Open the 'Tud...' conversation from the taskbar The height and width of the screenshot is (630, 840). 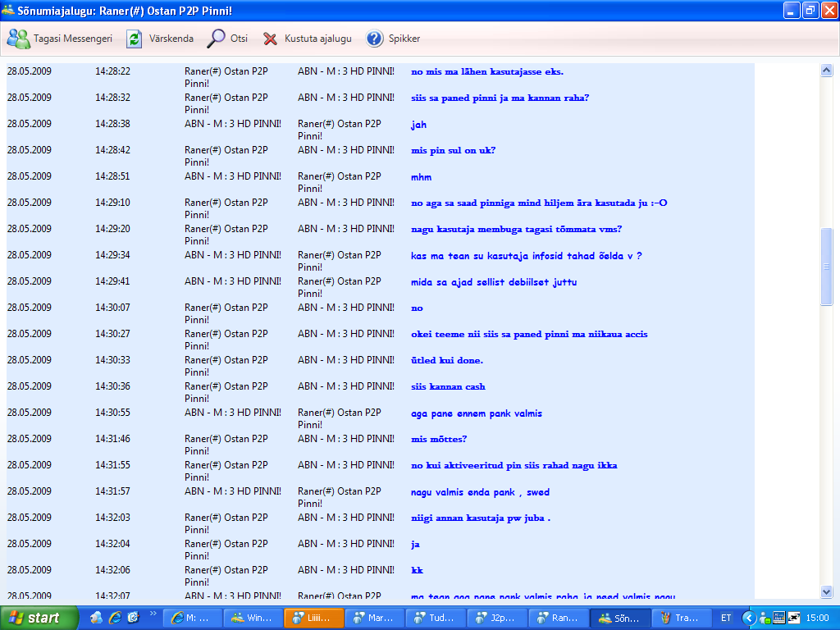pyautogui.click(x=435, y=618)
